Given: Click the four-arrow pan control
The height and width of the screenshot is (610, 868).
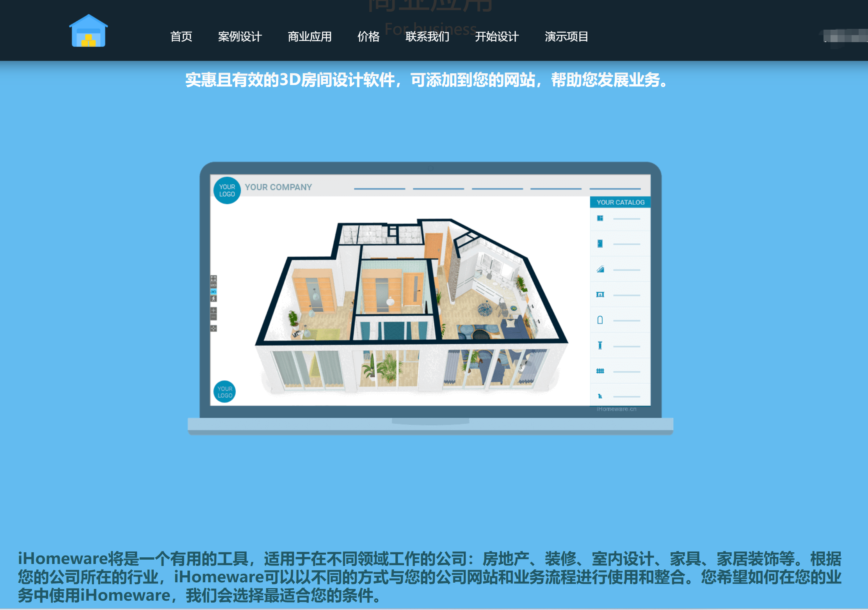Looking at the screenshot, I should tap(213, 328).
